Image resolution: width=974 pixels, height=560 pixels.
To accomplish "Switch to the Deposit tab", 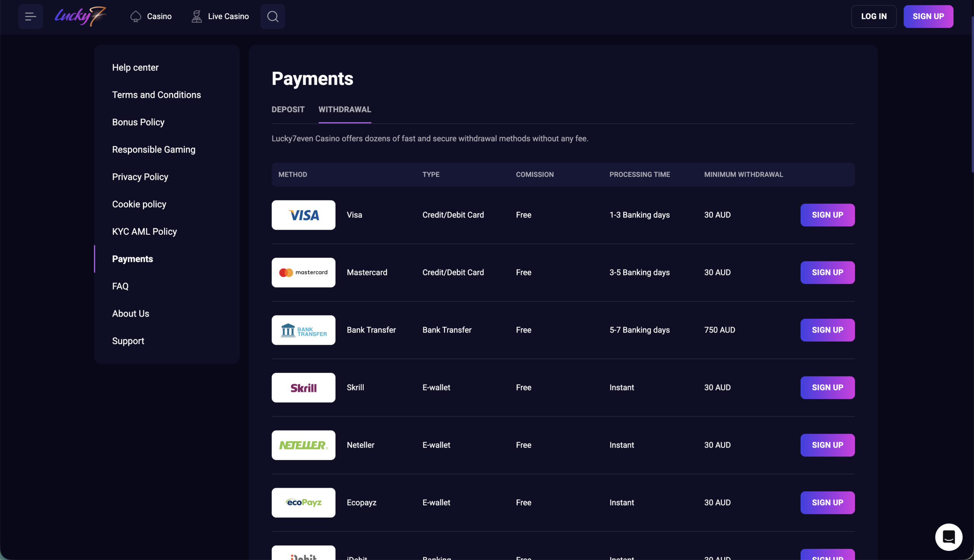I will pos(288,110).
